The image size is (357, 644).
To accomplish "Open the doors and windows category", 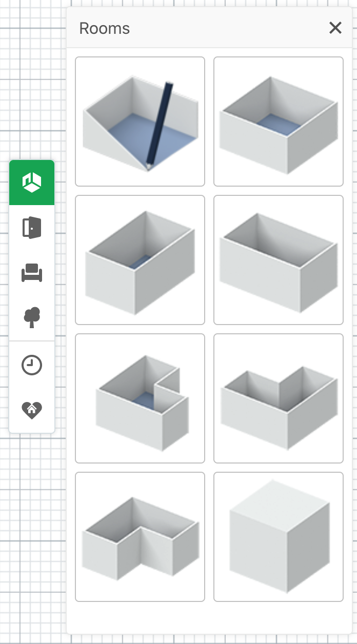I will click(32, 228).
